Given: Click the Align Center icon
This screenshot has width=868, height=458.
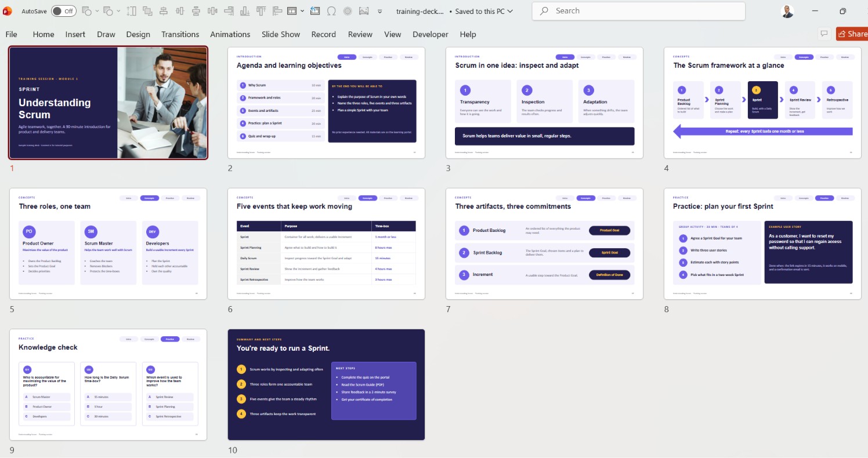Looking at the screenshot, I should [x=163, y=11].
